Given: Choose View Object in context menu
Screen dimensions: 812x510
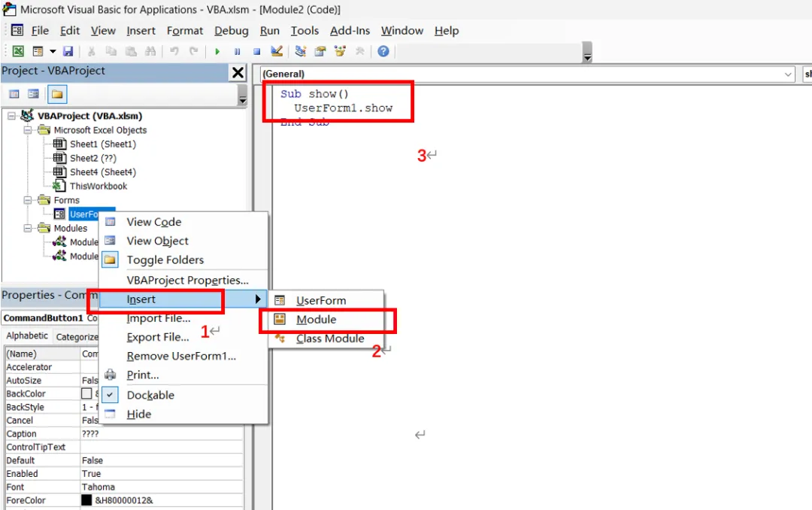Looking at the screenshot, I should pyautogui.click(x=184, y=241).
